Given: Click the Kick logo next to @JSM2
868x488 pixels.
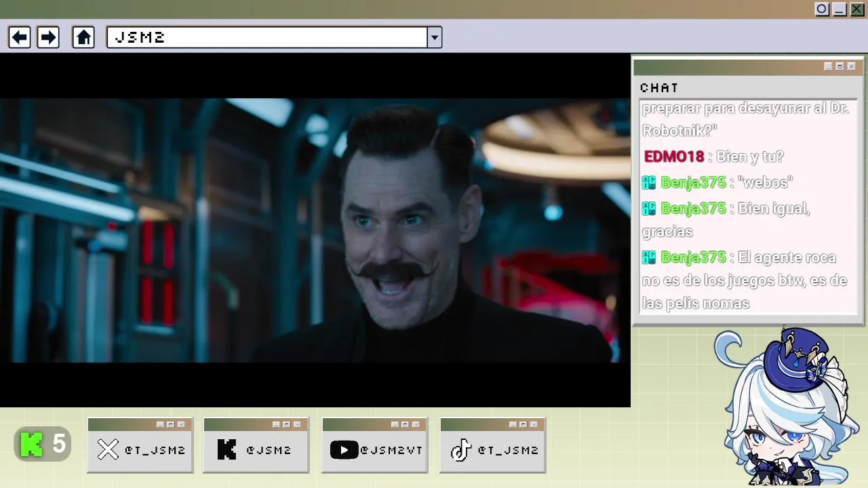Looking at the screenshot, I should coord(226,449).
